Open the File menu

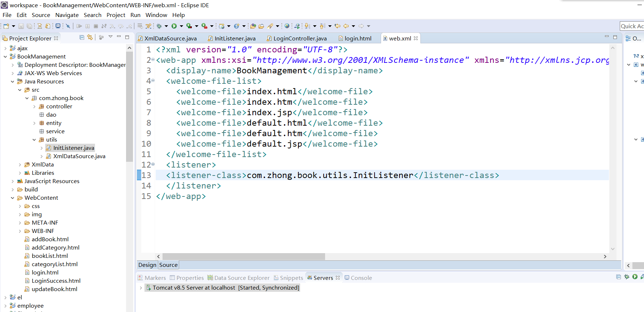tap(7, 15)
